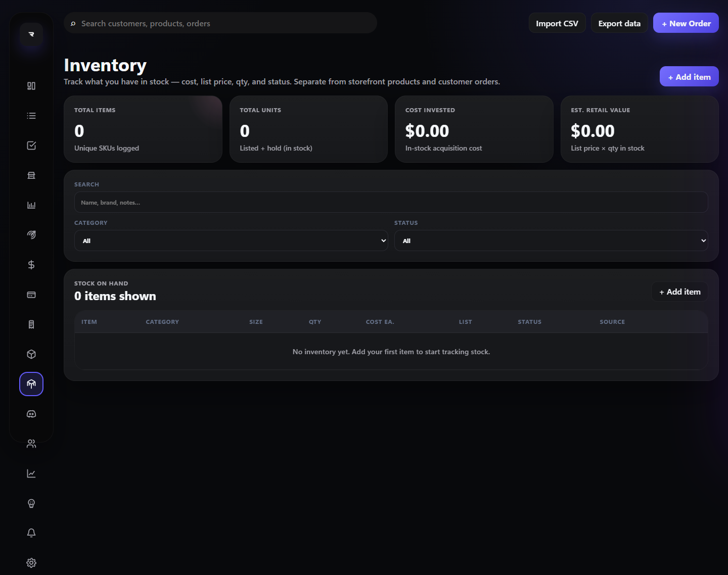This screenshot has height=575, width=728.
Task: Open the notifications bell icon
Action: [31, 533]
